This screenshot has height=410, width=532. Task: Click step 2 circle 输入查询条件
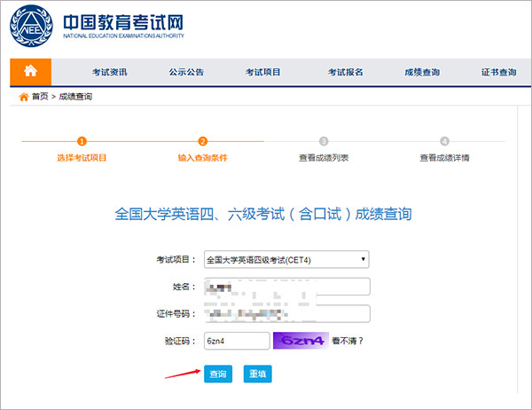click(202, 141)
